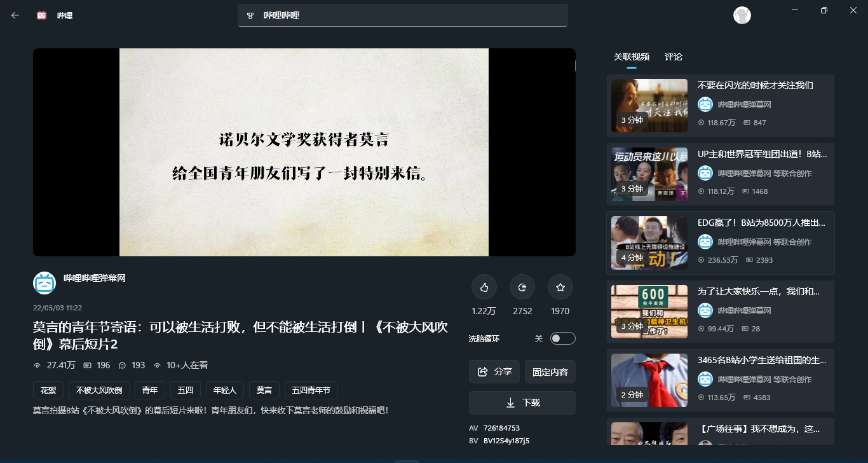
Task: Click the 下载 download button
Action: pyautogui.click(x=522, y=403)
